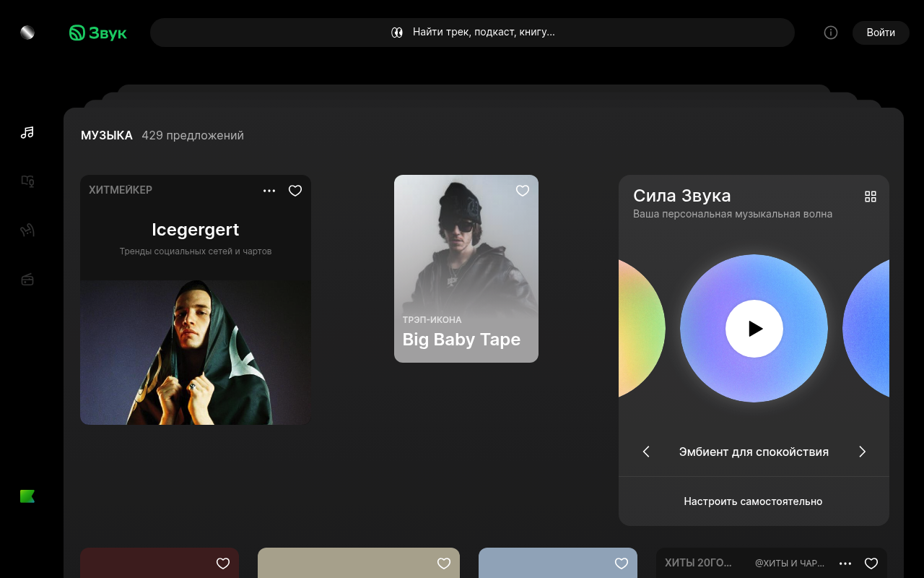
Task: Like the ХИТЫ 20ГО card
Action: click(871, 564)
